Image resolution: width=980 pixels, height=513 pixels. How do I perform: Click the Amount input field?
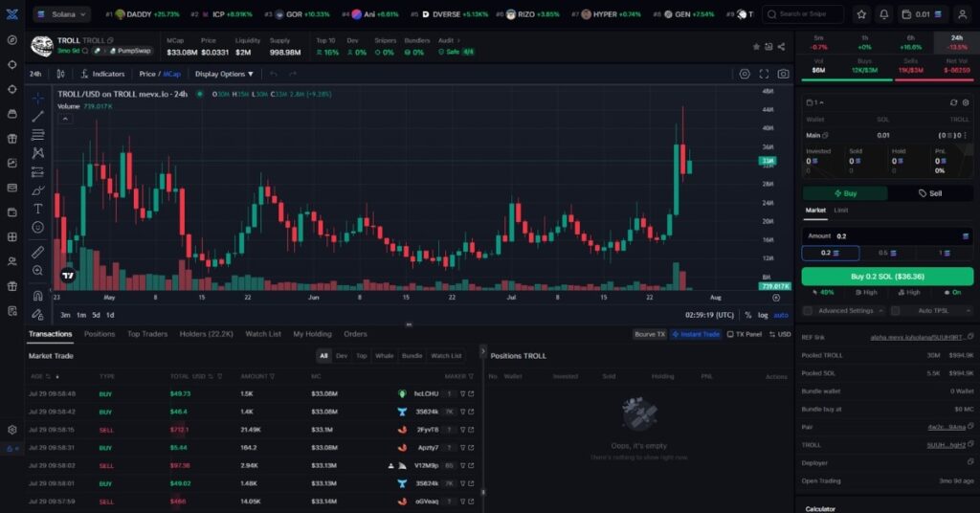pos(887,236)
